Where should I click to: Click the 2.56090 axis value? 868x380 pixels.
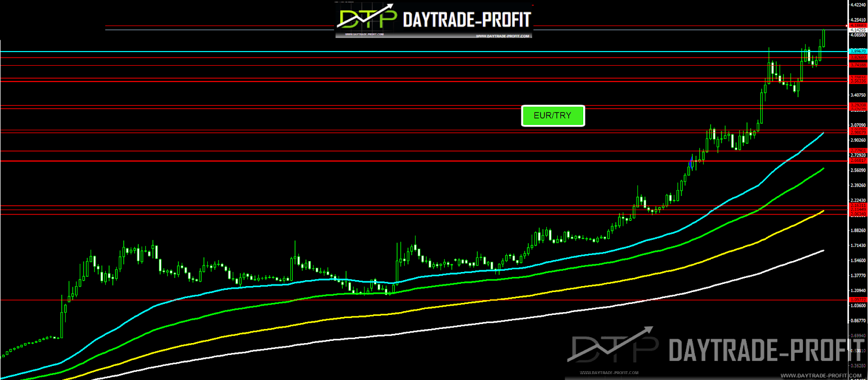click(x=858, y=170)
